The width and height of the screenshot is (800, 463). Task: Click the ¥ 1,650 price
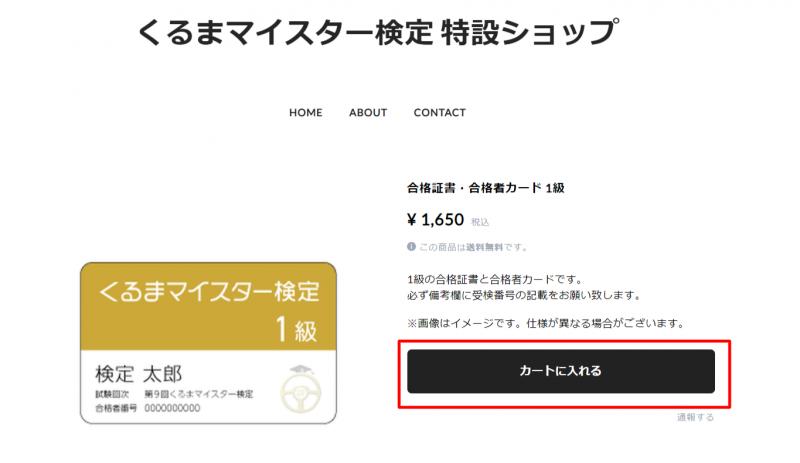point(435,220)
